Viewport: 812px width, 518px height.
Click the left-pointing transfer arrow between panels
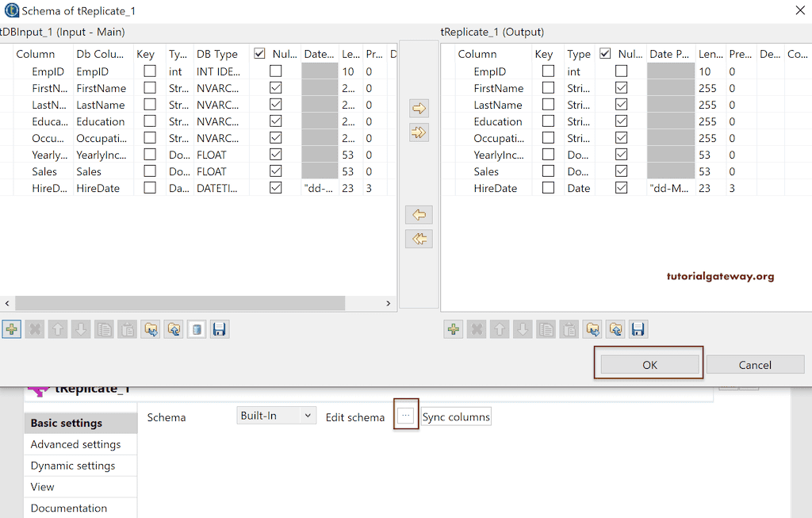[419, 214]
